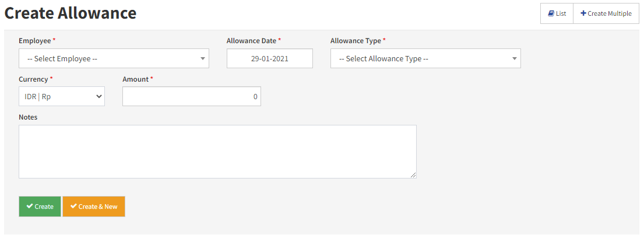Click inside the Notes text area

click(x=218, y=152)
